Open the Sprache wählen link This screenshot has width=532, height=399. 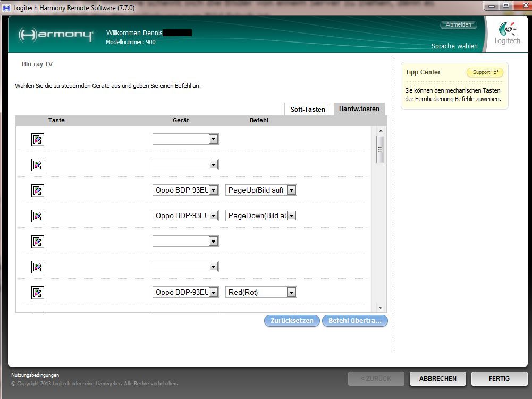tap(454, 46)
